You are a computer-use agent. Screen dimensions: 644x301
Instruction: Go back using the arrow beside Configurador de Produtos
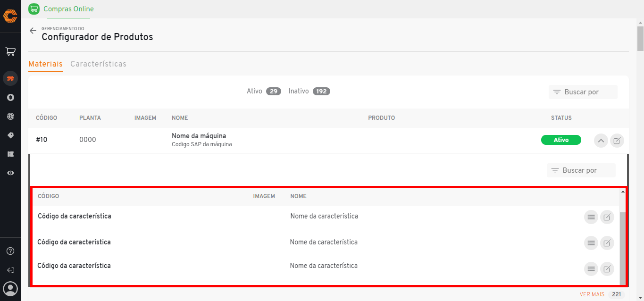(x=33, y=31)
